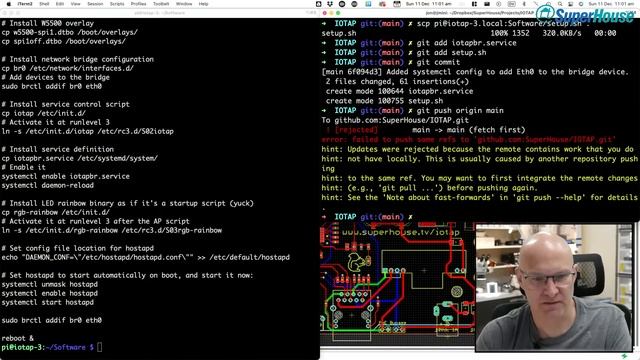Viewport: 640px width, 360px height.
Task: Click 'git add iotapbr.service' command
Action: (466, 43)
